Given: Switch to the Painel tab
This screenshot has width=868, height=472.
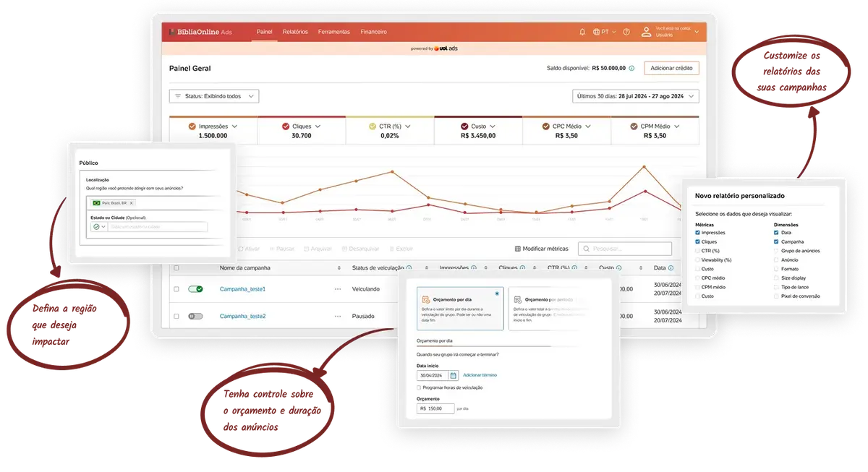Looking at the screenshot, I should (x=264, y=32).
